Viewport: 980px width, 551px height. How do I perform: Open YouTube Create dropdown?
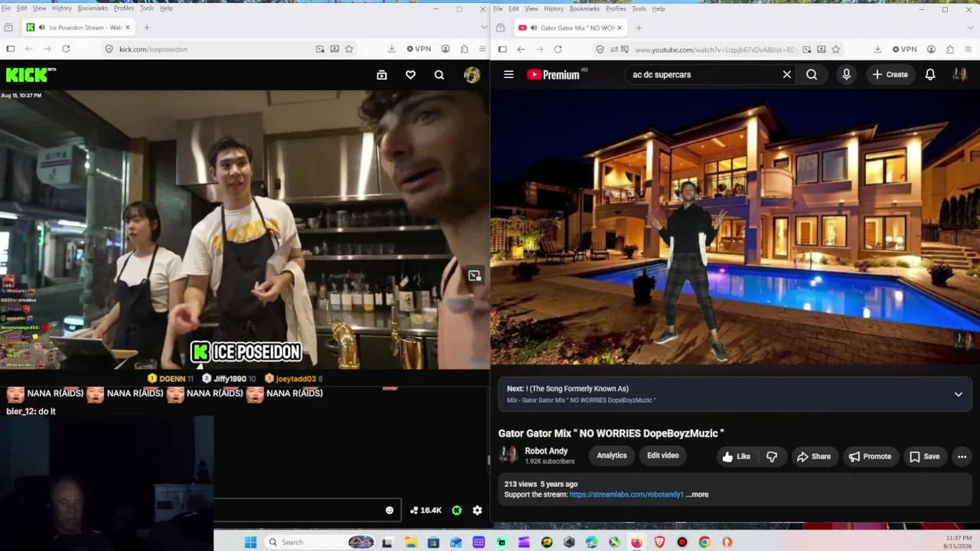[x=890, y=74]
